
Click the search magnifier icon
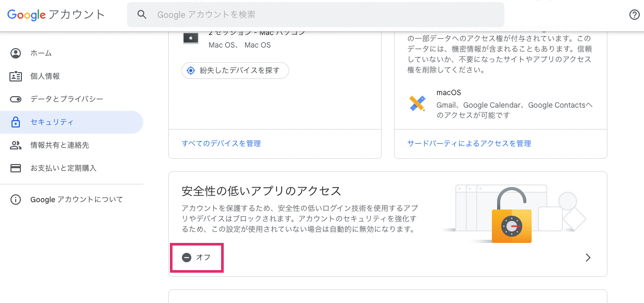tap(142, 15)
